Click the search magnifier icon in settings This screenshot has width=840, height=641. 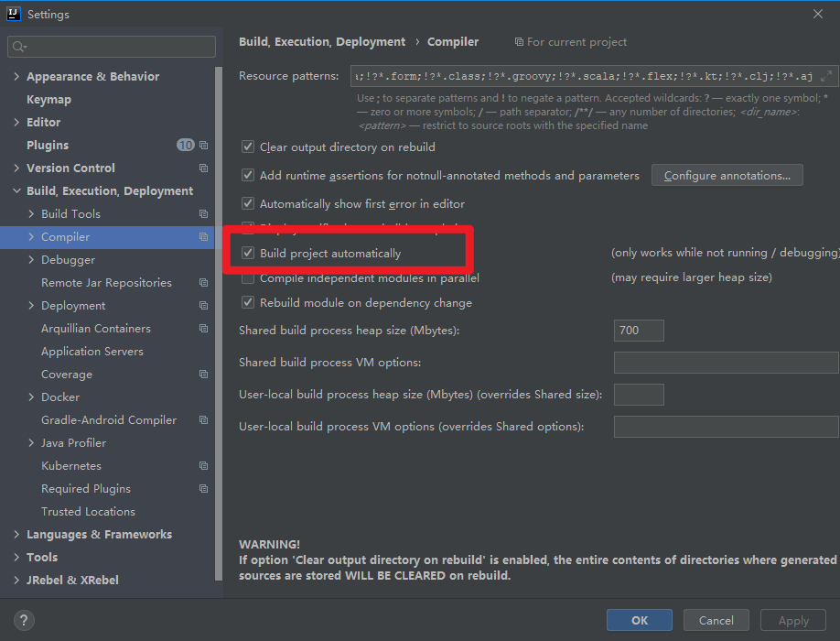click(19, 47)
